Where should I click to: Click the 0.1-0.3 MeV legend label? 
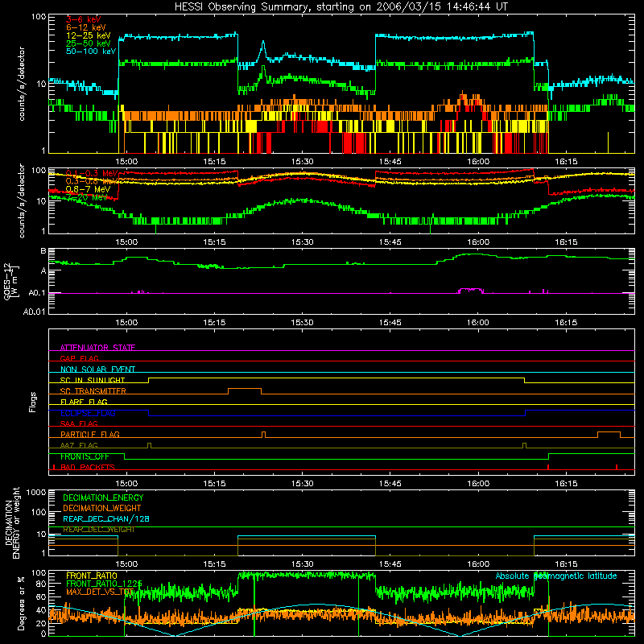(92, 173)
